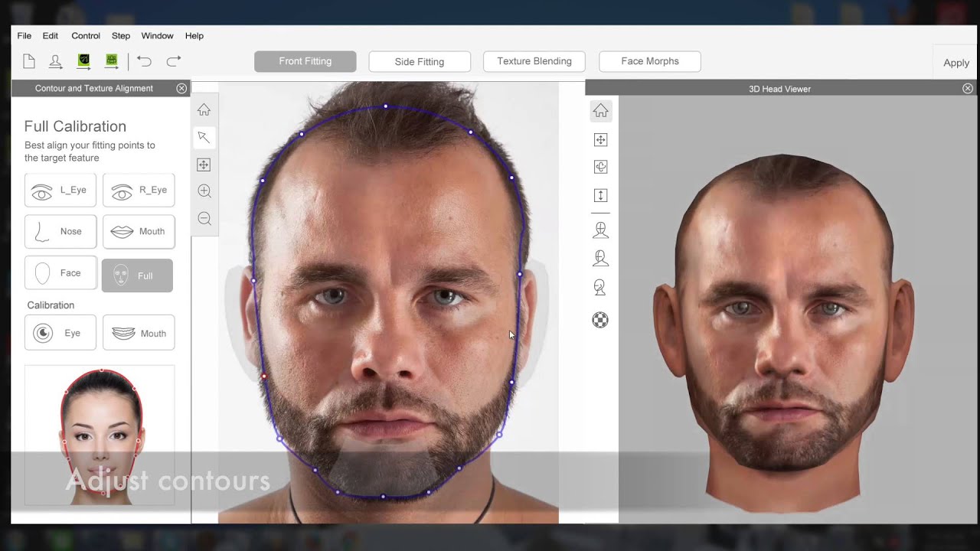This screenshot has width=980, height=551.
Task: Click the New Project page icon
Action: pos(29,61)
